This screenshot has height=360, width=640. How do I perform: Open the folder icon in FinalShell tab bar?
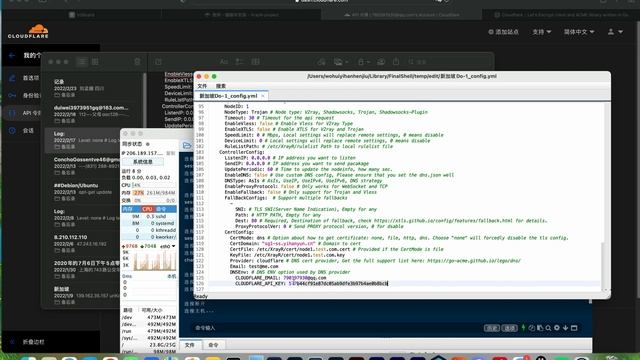[187, 146]
